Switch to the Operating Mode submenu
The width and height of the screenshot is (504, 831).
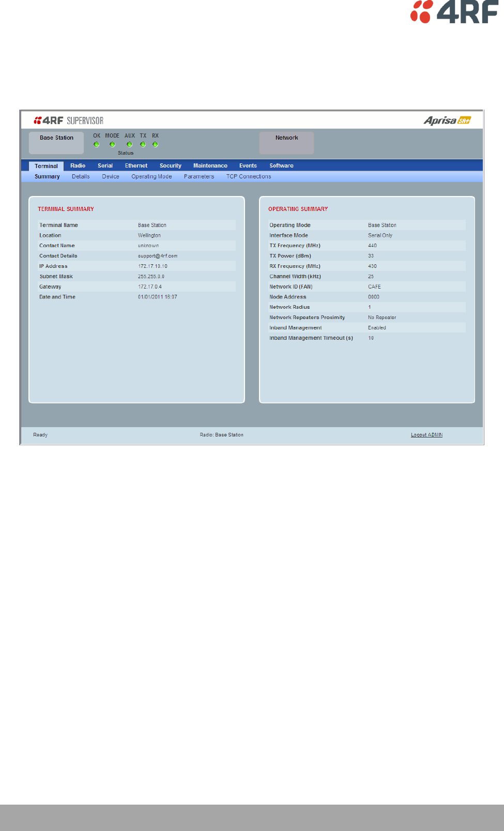pos(151,176)
